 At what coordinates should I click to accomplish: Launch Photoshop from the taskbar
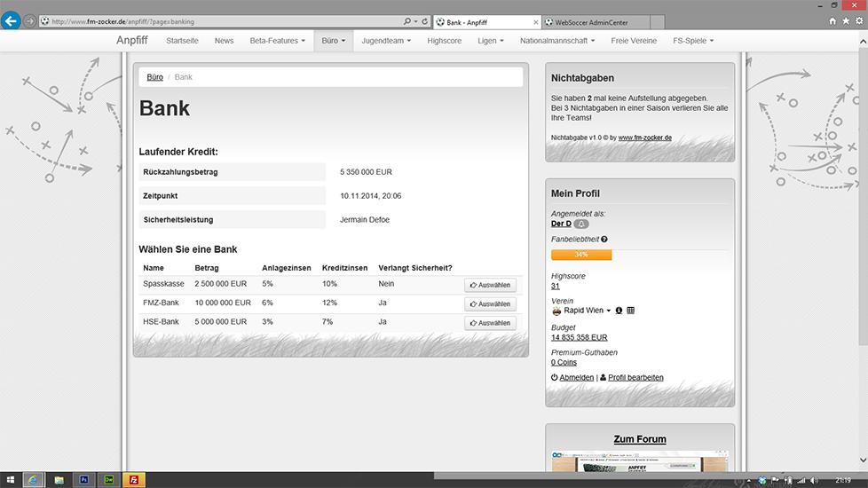pos(83,479)
